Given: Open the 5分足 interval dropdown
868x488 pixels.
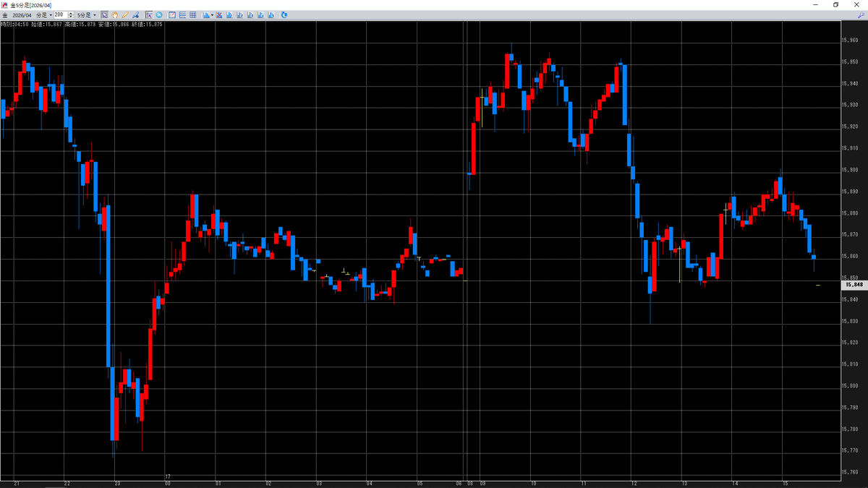Looking at the screenshot, I should coord(86,15).
